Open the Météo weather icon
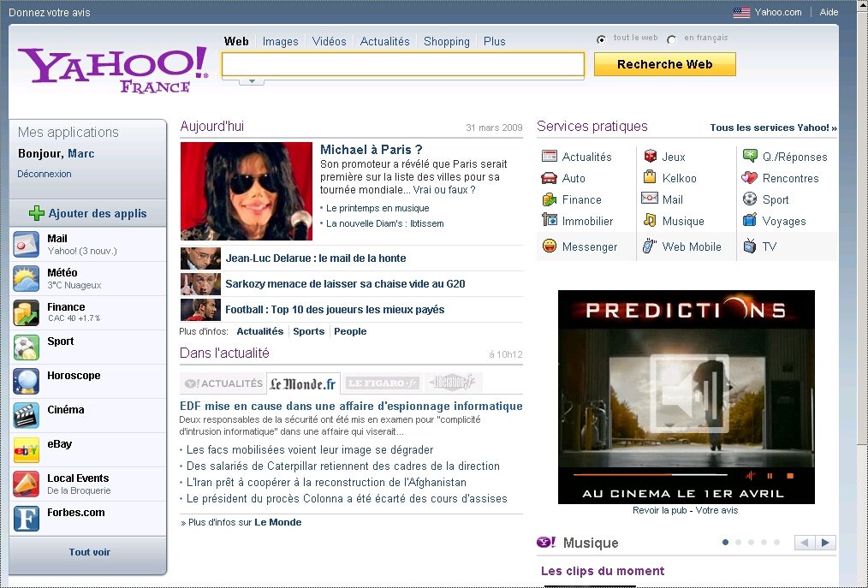The height and width of the screenshot is (588, 868). pos(26,278)
